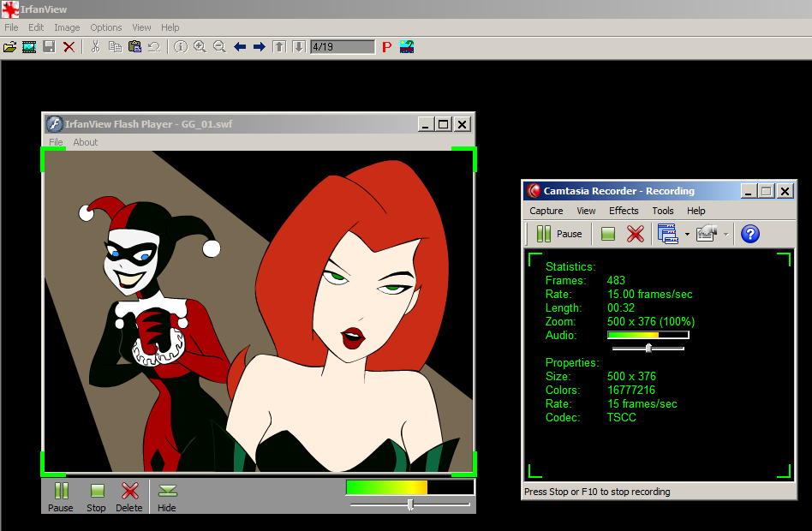Maximize the IrfanView Flash Player window

pyautogui.click(x=444, y=124)
